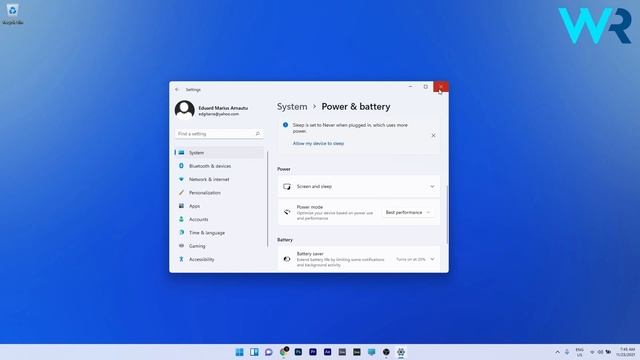Open the Power mode Best performance dropdown

tap(408, 212)
